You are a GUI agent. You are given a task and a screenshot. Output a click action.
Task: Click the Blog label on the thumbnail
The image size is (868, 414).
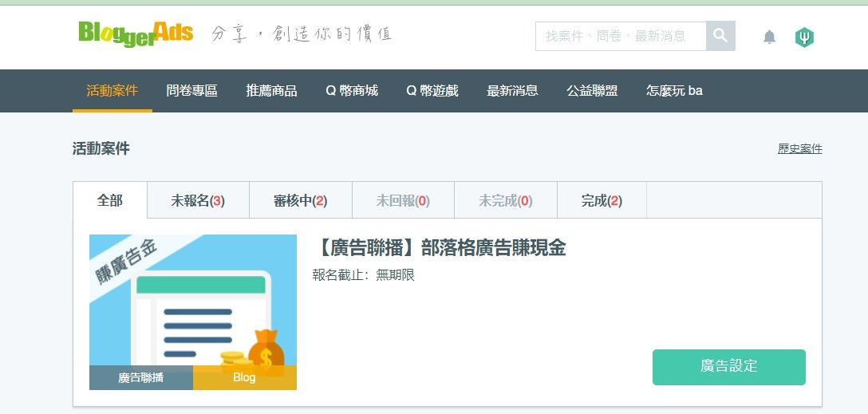[245, 377]
